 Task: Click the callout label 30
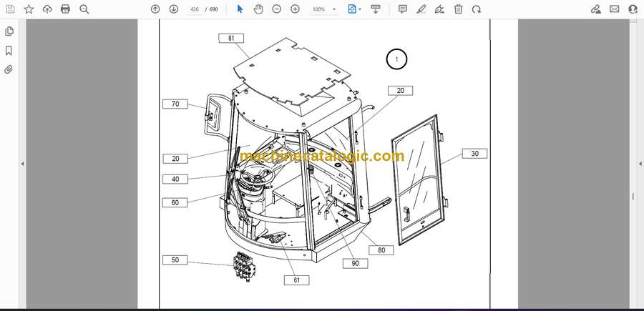click(475, 154)
